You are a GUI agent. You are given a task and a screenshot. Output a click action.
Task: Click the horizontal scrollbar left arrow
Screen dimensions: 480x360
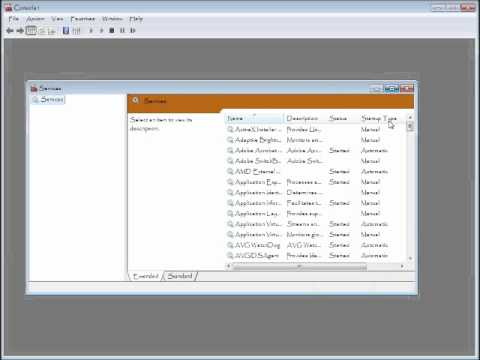[x=229, y=266]
